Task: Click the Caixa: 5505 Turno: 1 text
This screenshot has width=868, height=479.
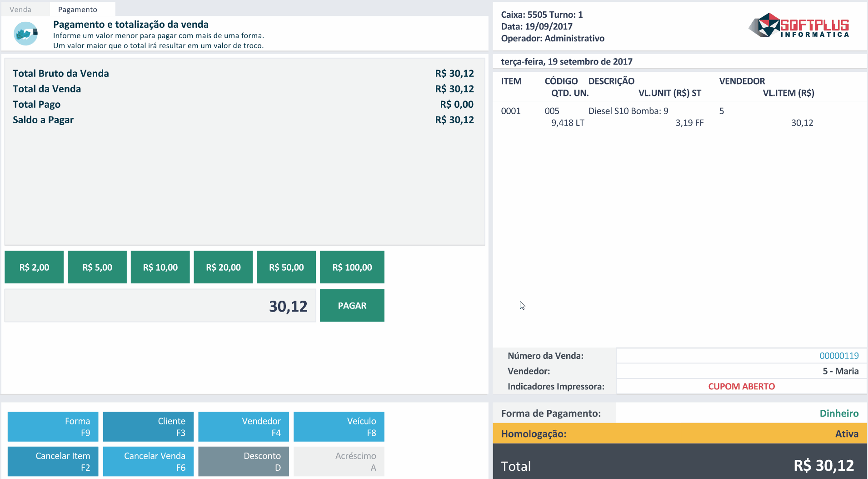Action: (x=542, y=15)
